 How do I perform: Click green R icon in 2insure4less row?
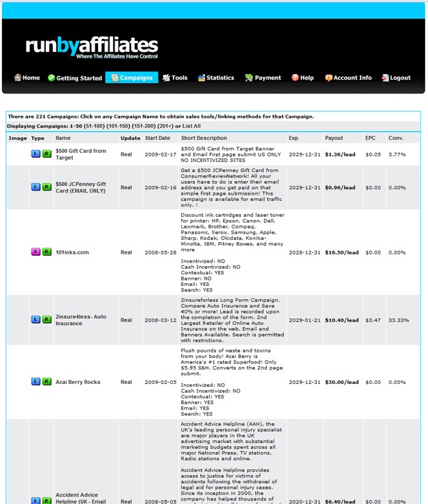(x=47, y=320)
